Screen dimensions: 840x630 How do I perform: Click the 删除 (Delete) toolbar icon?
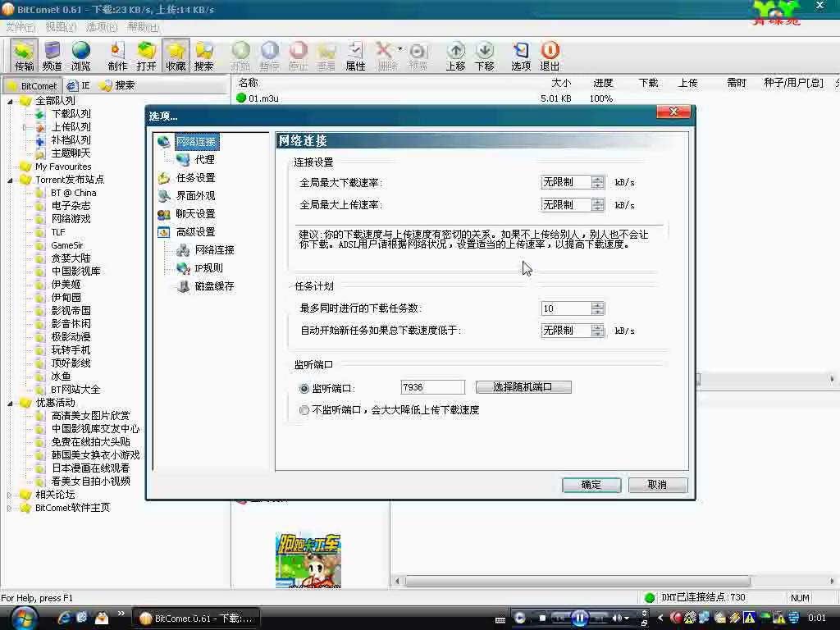coord(387,56)
